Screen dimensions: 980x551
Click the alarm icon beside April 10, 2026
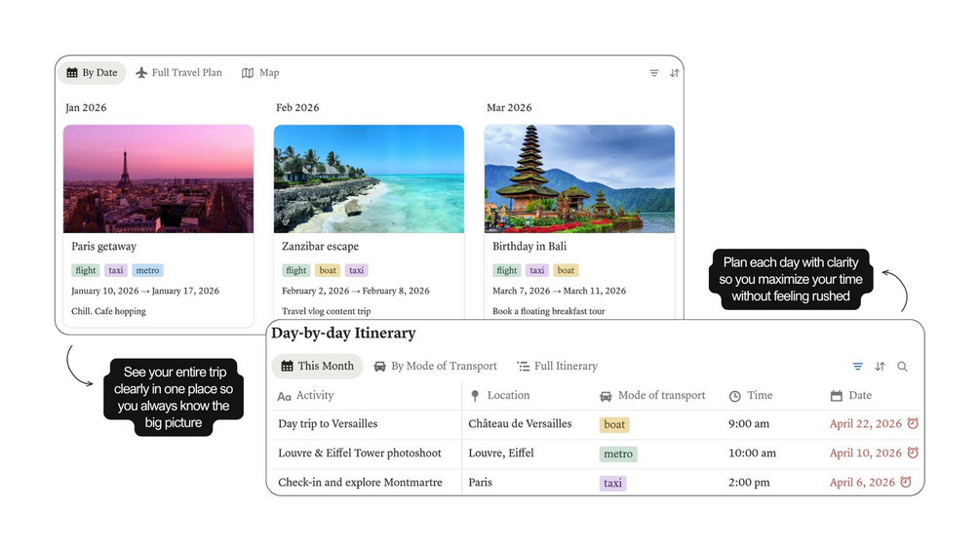coord(913,453)
